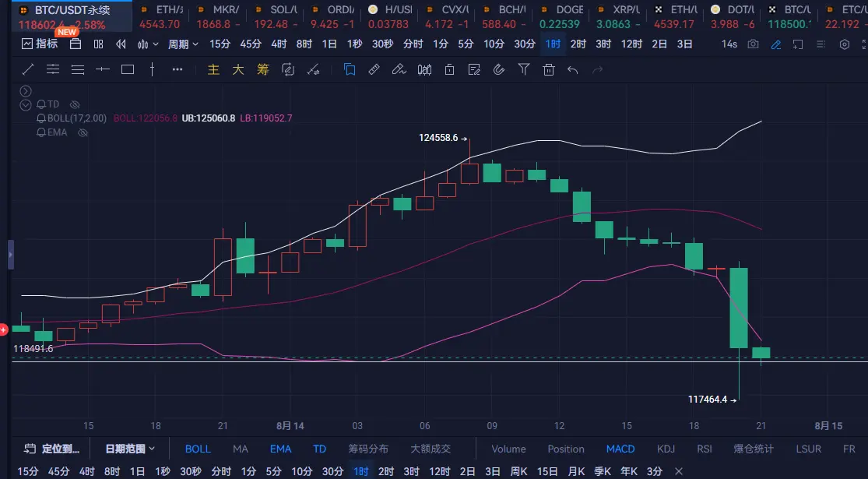Select the 12时 interval in top bar
868x479 pixels.
(x=631, y=44)
